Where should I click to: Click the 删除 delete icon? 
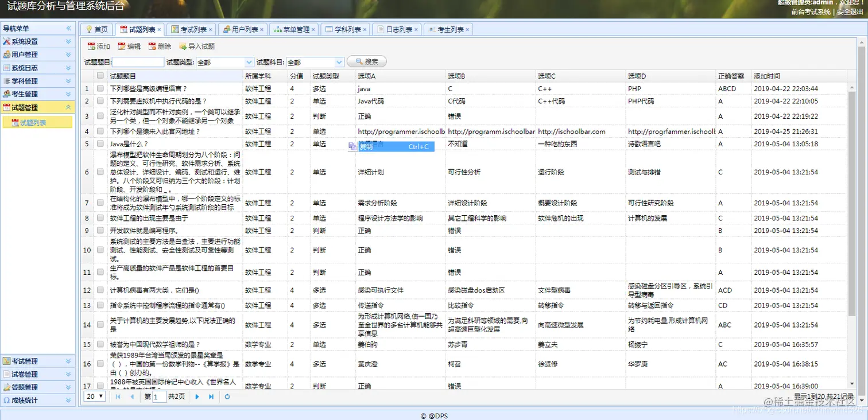tap(152, 46)
